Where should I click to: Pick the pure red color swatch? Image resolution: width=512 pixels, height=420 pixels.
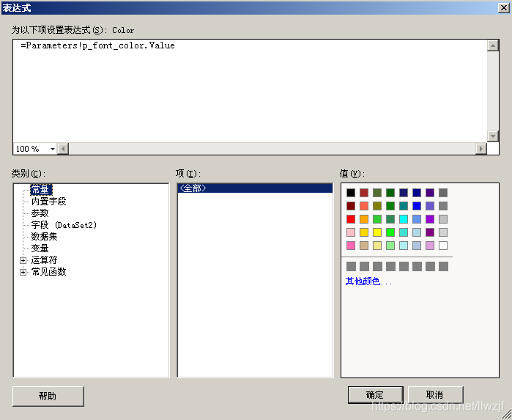(351, 219)
